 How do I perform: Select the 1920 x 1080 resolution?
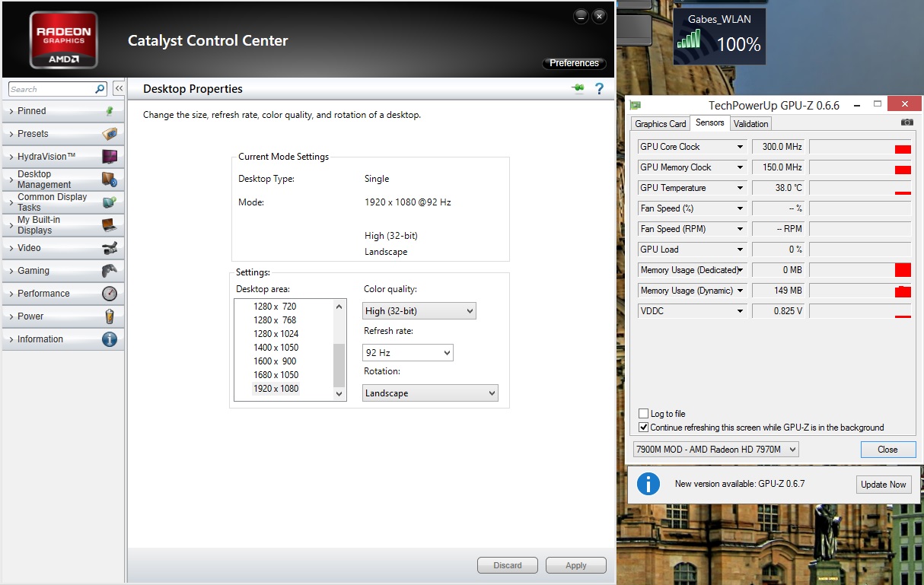coord(276,389)
